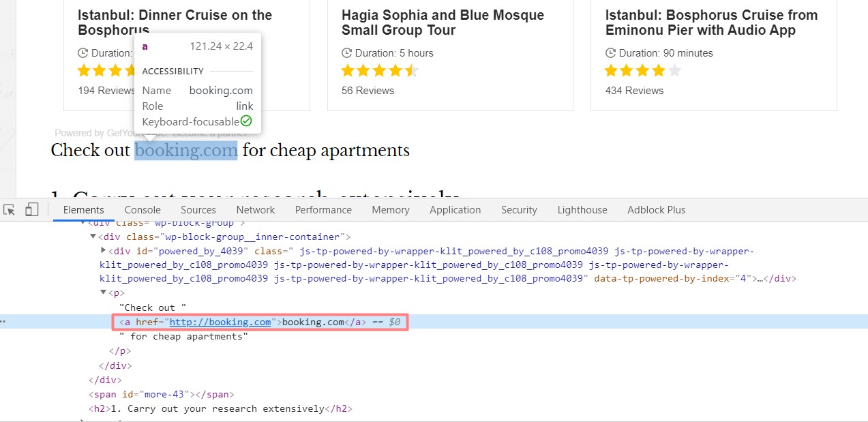The height and width of the screenshot is (422, 868).
Task: Click the half star on Hagia Sophia rating
Action: pos(413,70)
